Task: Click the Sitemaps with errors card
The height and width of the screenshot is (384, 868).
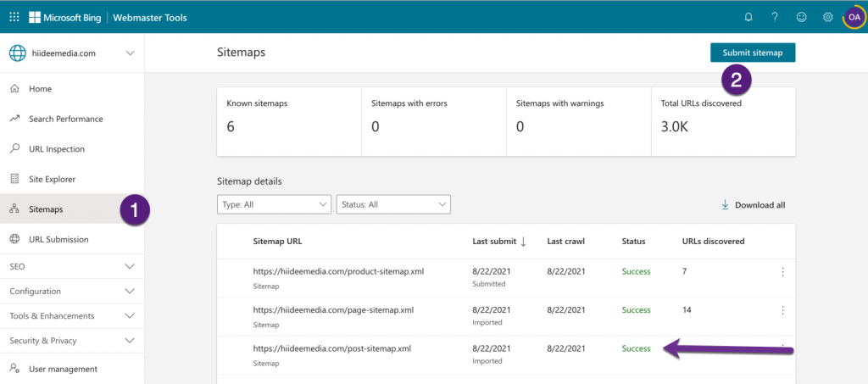Action: point(434,121)
